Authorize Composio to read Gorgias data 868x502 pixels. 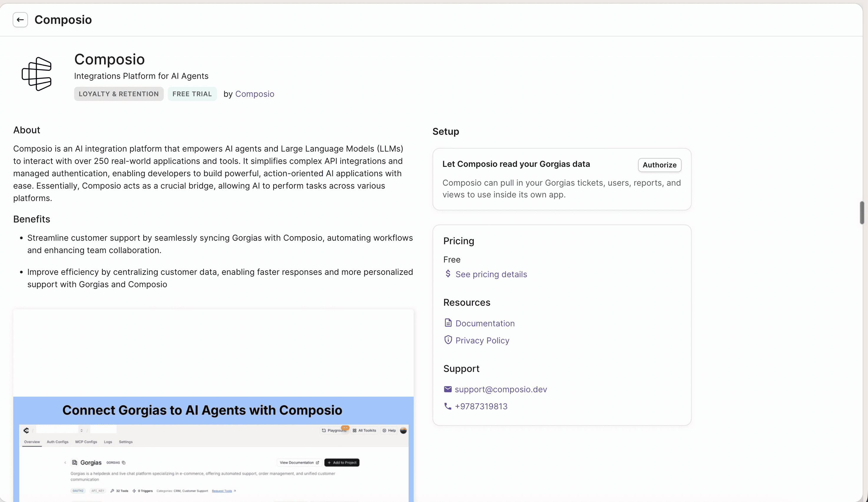click(x=659, y=165)
